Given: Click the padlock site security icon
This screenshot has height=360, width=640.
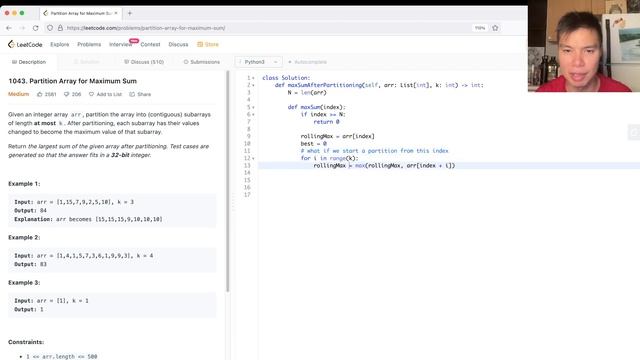Looking at the screenshot, I should click(x=60, y=28).
